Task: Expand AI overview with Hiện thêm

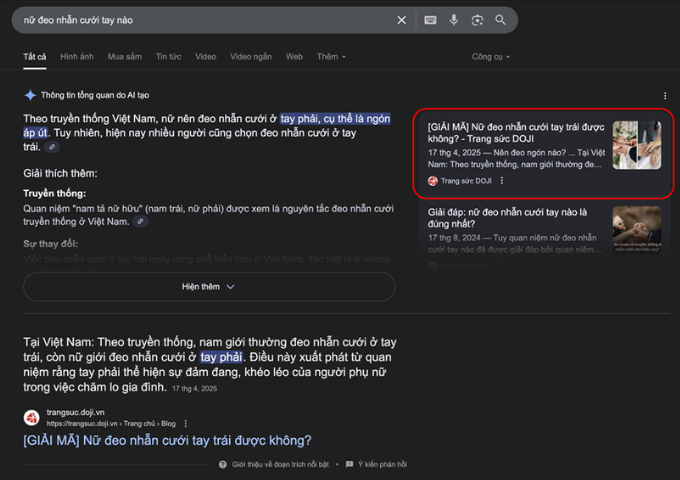Action: tap(209, 287)
